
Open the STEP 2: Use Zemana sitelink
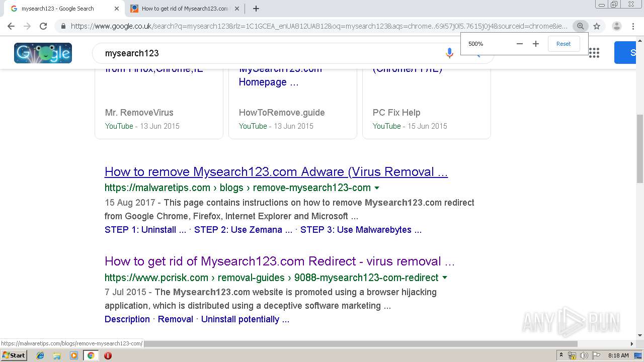pos(243,230)
